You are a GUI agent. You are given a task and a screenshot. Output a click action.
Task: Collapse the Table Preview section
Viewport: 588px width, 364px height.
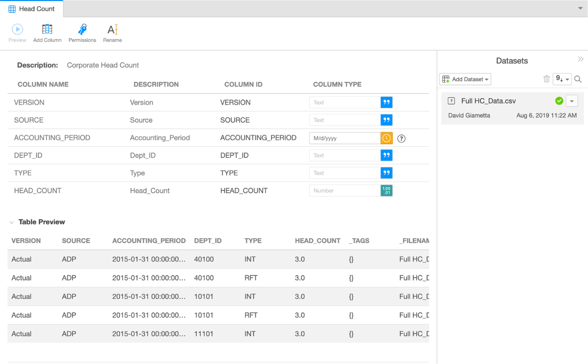point(11,222)
